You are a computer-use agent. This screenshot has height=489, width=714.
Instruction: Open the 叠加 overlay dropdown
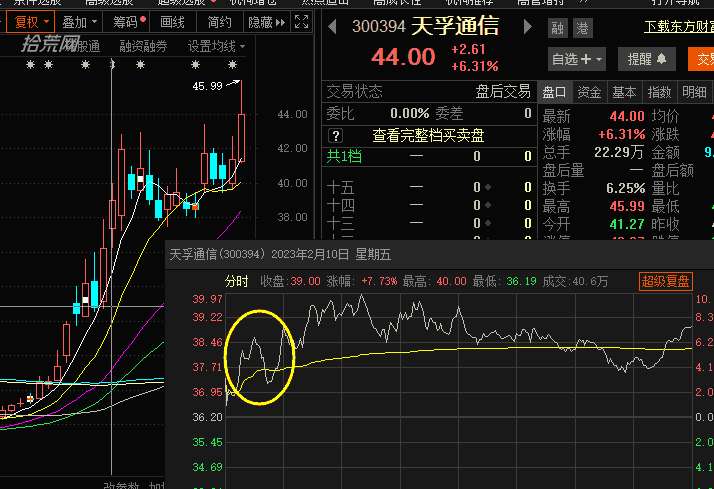point(80,22)
